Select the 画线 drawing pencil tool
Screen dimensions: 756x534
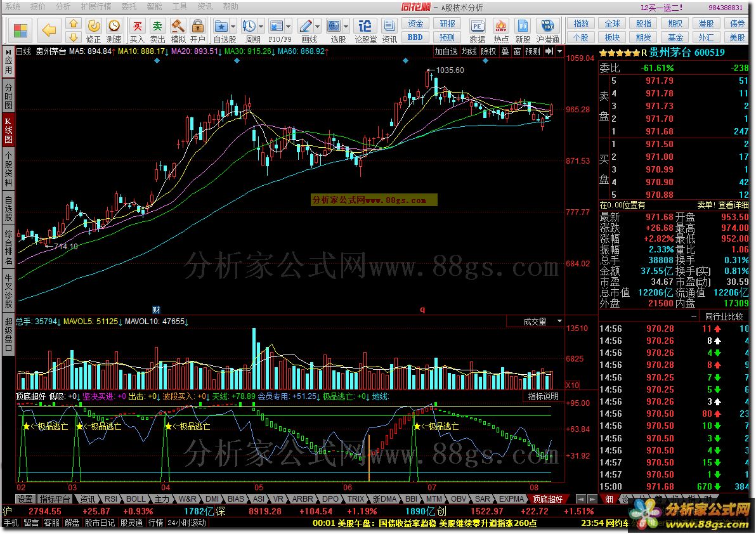click(306, 31)
